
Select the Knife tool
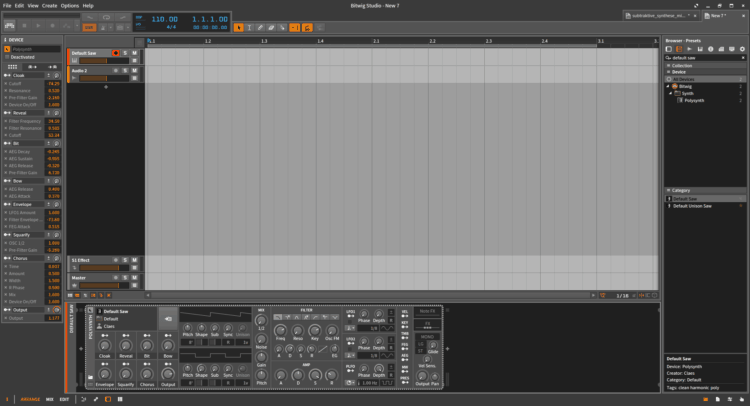coord(282,28)
